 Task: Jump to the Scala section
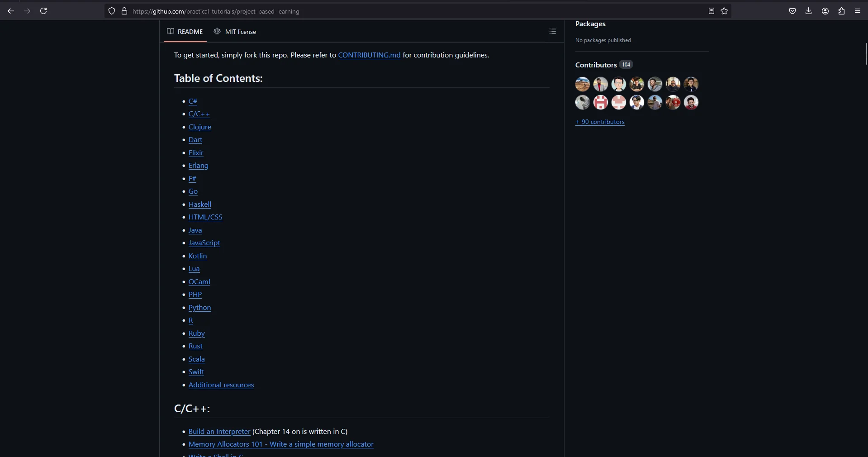(x=197, y=359)
